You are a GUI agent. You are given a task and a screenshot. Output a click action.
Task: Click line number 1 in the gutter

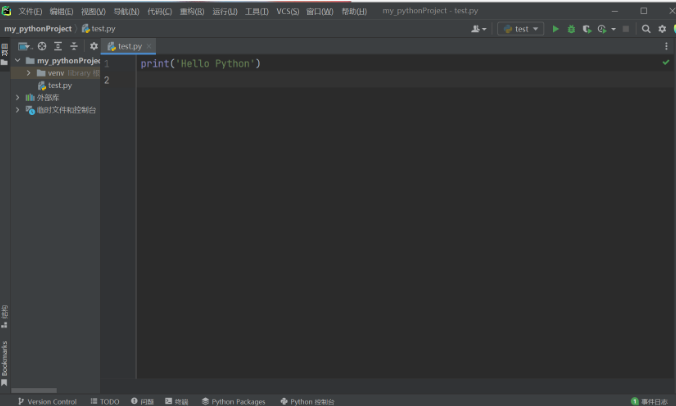coord(106,64)
